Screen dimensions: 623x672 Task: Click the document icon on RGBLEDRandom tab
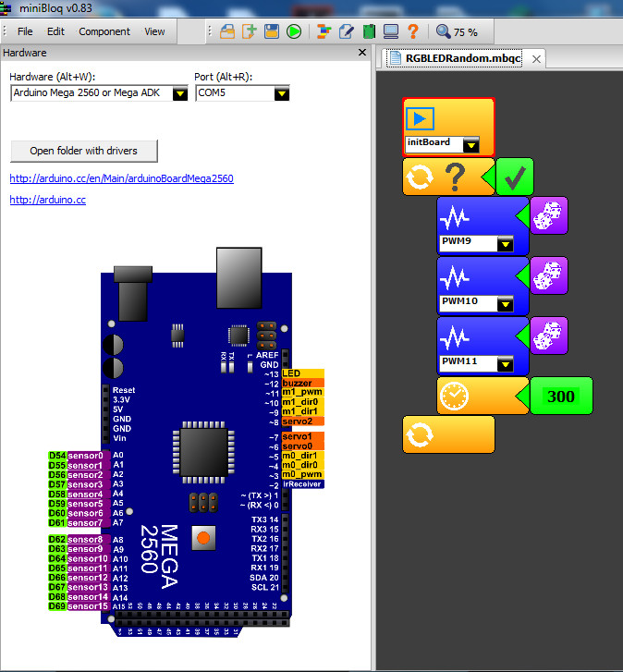point(395,58)
